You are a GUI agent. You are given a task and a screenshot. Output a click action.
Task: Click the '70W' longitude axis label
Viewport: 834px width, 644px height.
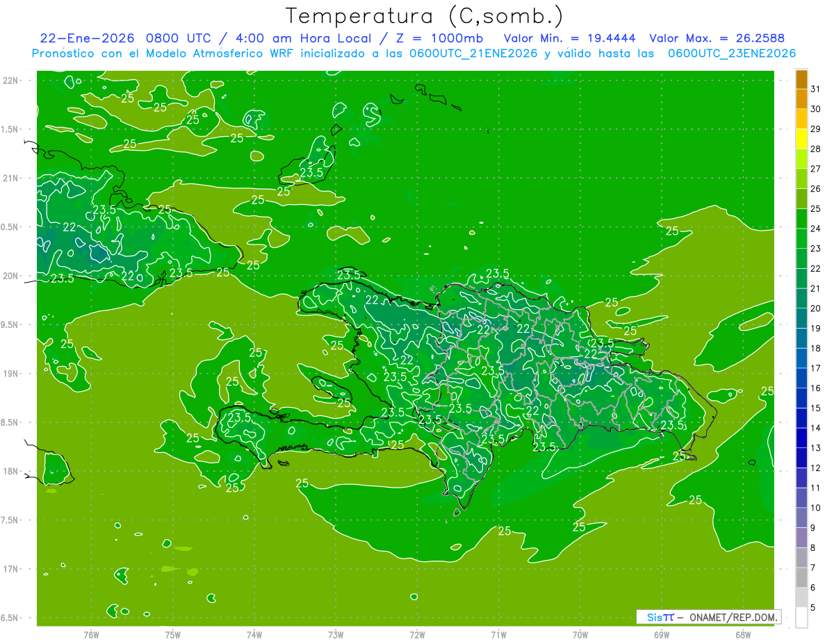tap(580, 636)
